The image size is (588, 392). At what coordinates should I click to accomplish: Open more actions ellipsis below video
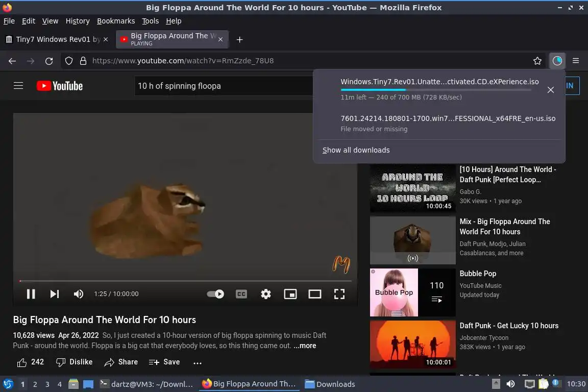coord(197,363)
